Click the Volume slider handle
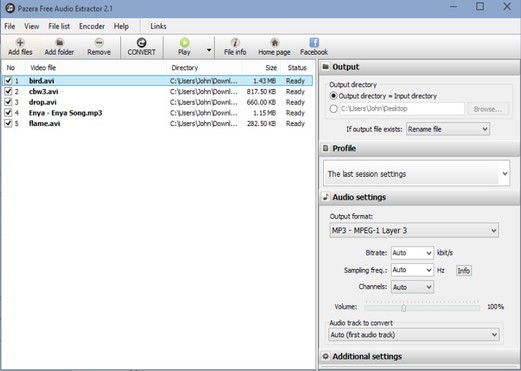The image size is (521, 371). (x=404, y=308)
